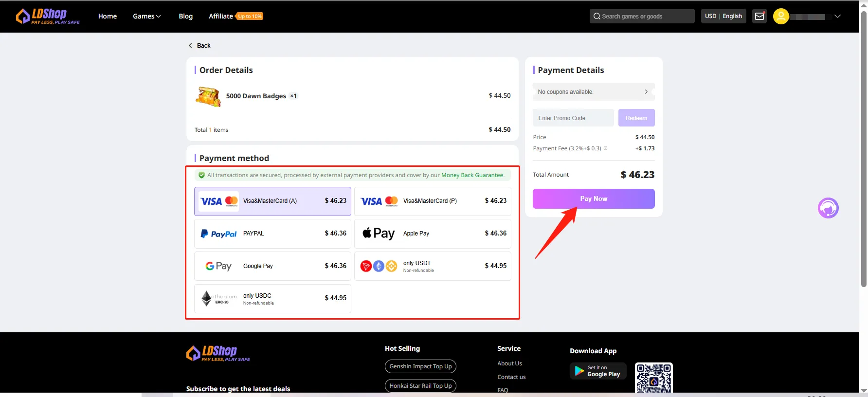Click the USDT crypto coin icons

point(379,266)
